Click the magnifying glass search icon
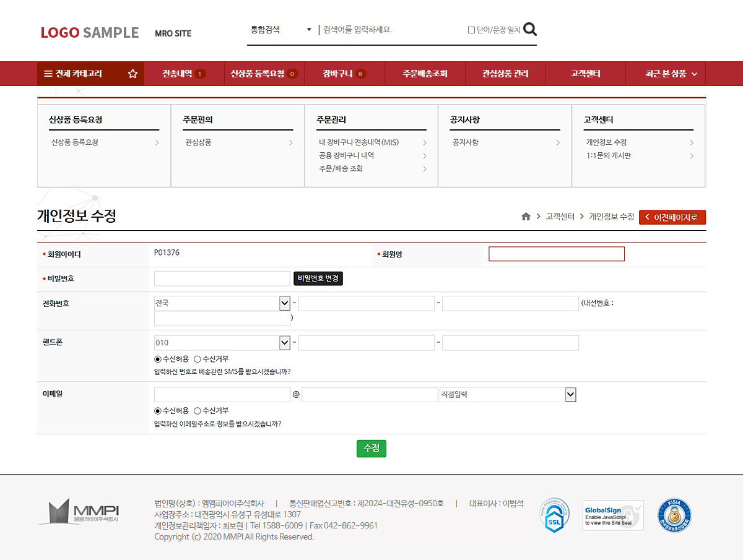The height and width of the screenshot is (560, 743). coord(530,29)
